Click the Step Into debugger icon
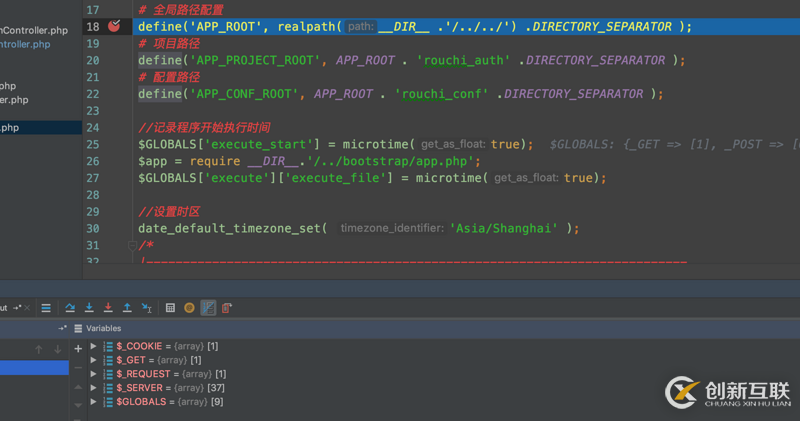Image resolution: width=800 pixels, height=421 pixels. click(x=89, y=308)
